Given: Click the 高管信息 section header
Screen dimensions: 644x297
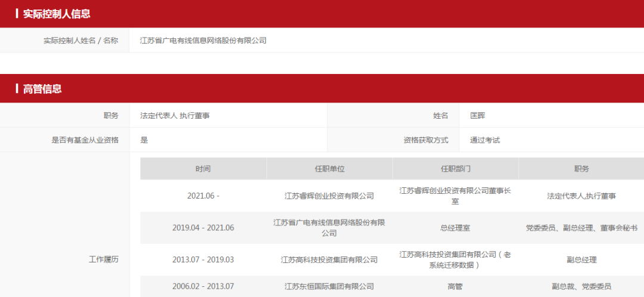Looking at the screenshot, I should point(322,89).
